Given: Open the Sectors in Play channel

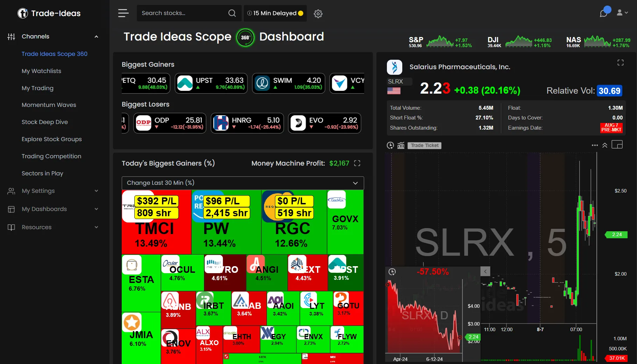Looking at the screenshot, I should click(42, 173).
